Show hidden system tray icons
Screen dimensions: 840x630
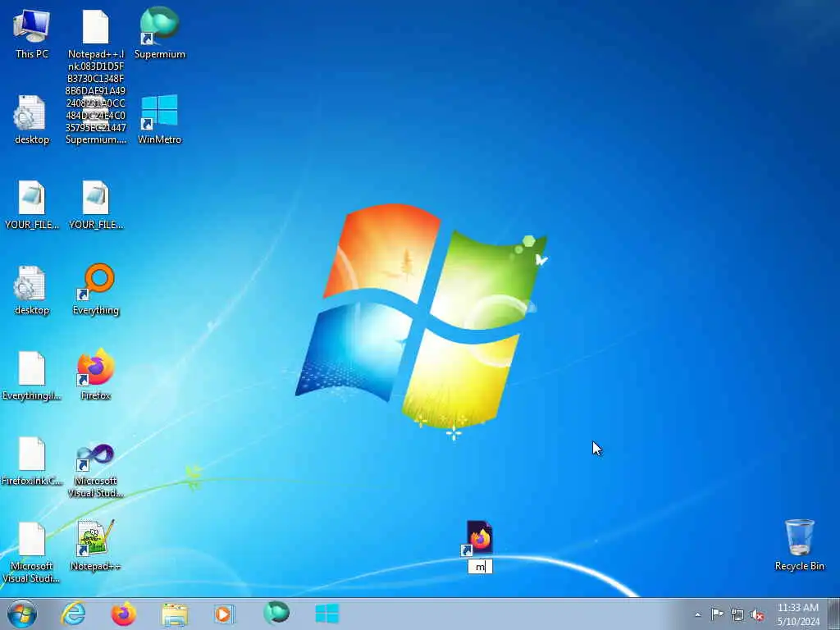click(x=697, y=614)
